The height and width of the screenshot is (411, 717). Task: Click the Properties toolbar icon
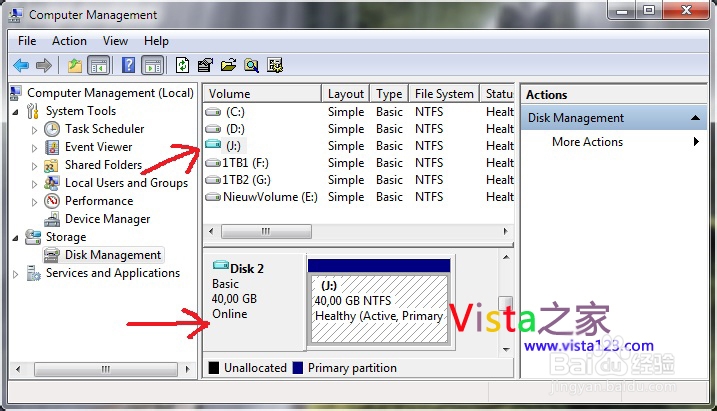205,65
